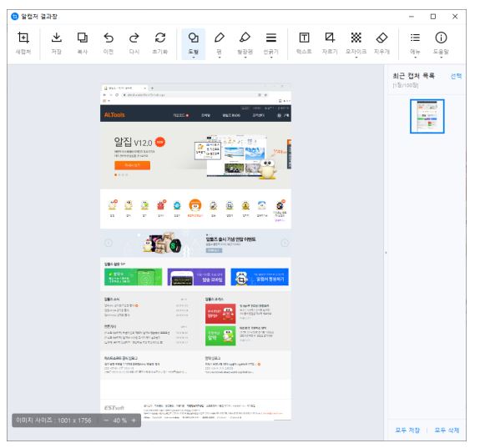The width and height of the screenshot is (480, 448).
Task: Minimize the ALCapture result window
Action: pos(412,17)
